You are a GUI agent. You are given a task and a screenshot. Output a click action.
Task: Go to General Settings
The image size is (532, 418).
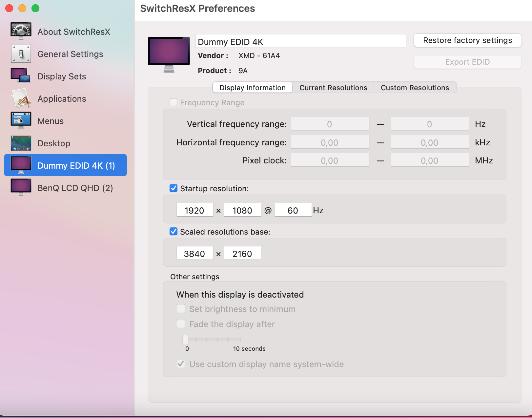[66, 54]
